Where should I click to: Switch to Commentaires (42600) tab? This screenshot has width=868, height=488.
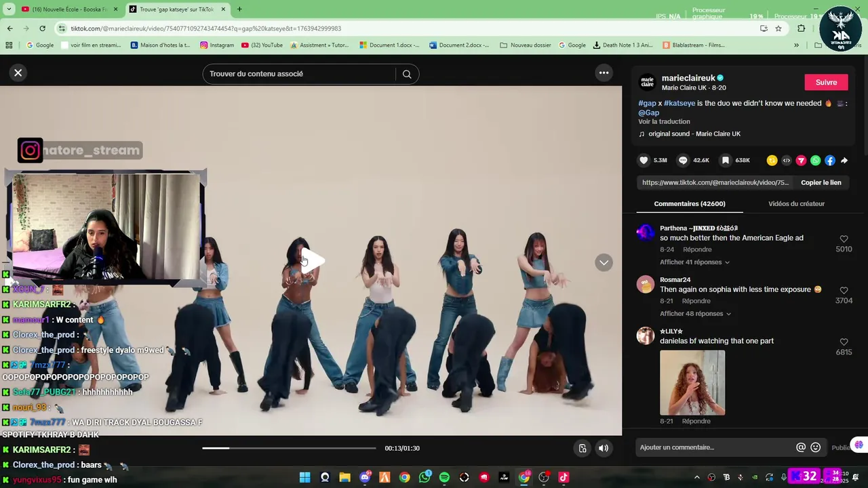tap(689, 203)
